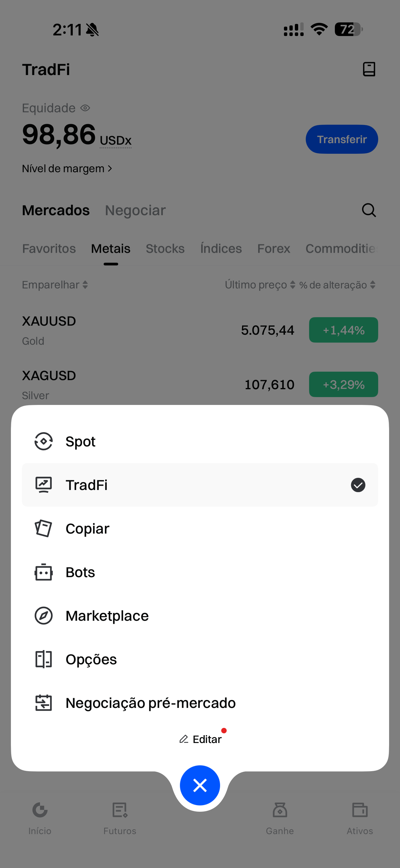Select the Opções icon
400x868 pixels.
point(44,659)
